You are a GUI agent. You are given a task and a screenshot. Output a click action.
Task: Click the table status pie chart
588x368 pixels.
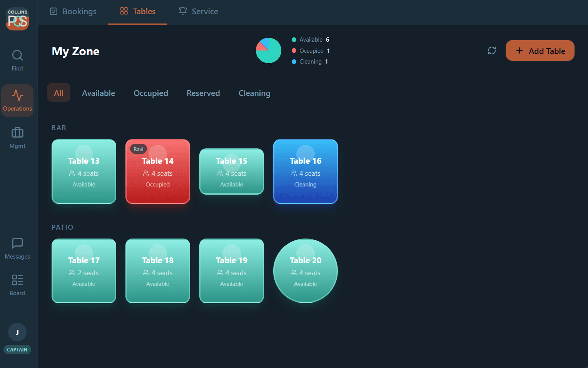click(x=269, y=50)
